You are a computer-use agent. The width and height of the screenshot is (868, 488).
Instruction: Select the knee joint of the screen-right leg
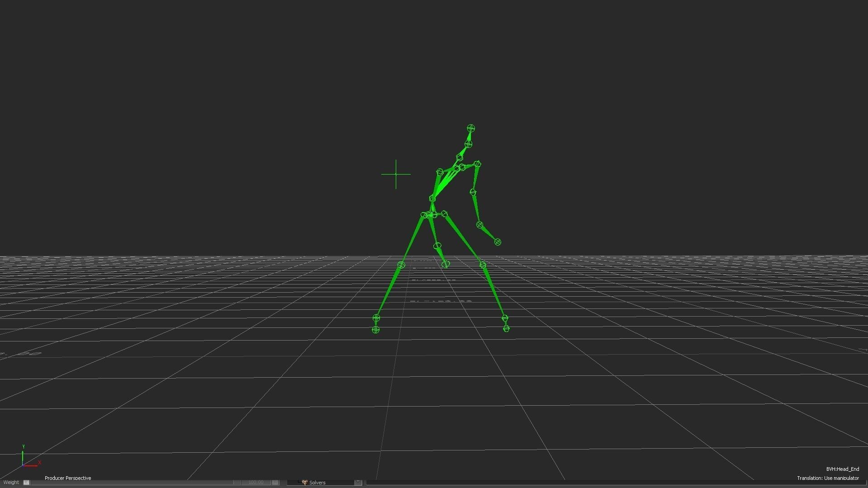[483, 265]
